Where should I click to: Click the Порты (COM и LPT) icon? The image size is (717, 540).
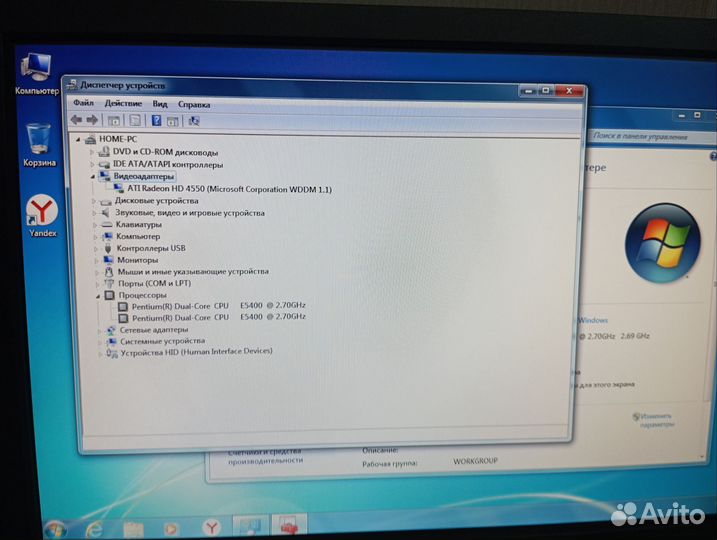click(109, 283)
